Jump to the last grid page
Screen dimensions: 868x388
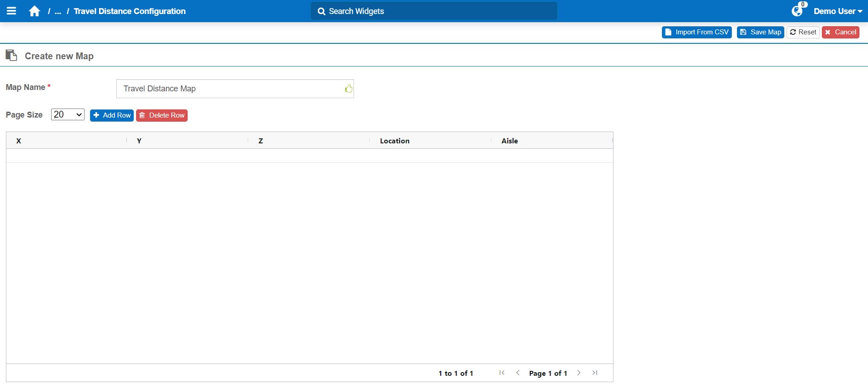595,373
